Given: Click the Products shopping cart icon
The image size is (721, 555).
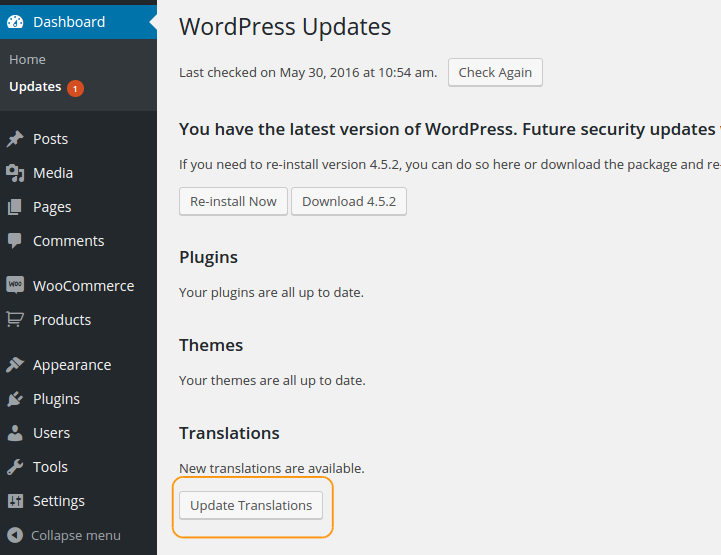Looking at the screenshot, I should pyautogui.click(x=15, y=319).
